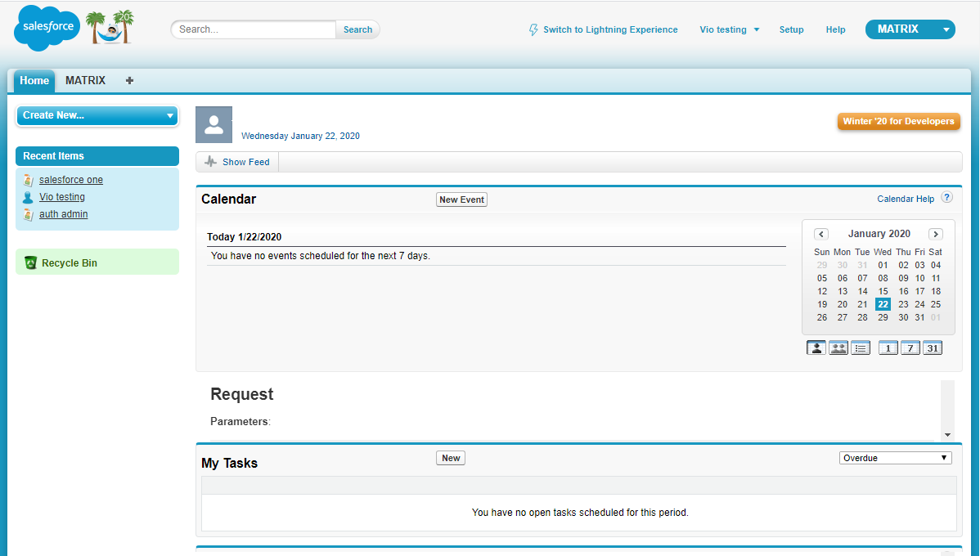
Task: Open the Overdue task filter dropdown
Action: 895,458
